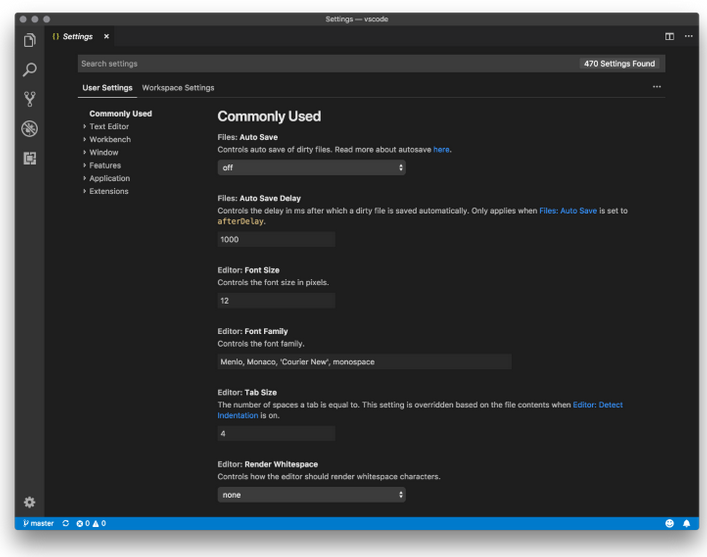Image resolution: width=707 pixels, height=557 pixels.
Task: Click the Editor: Render Whitespace setting title
Action: (x=267, y=464)
